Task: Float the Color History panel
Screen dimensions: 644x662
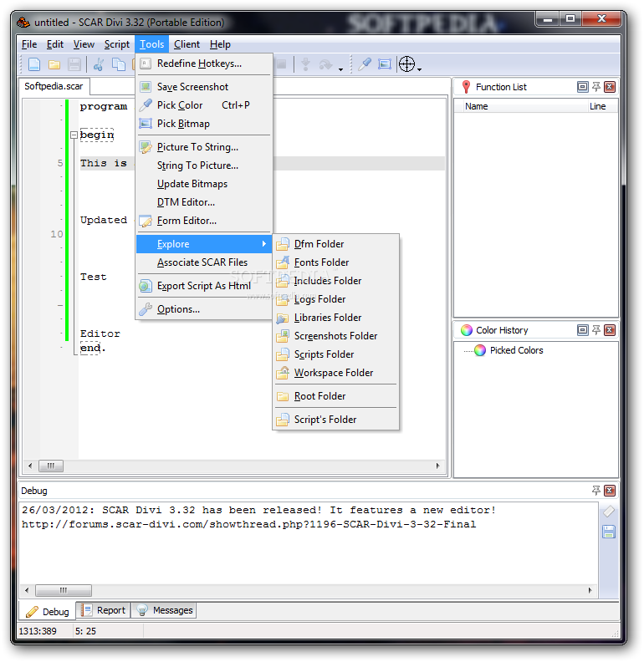Action: (582, 330)
